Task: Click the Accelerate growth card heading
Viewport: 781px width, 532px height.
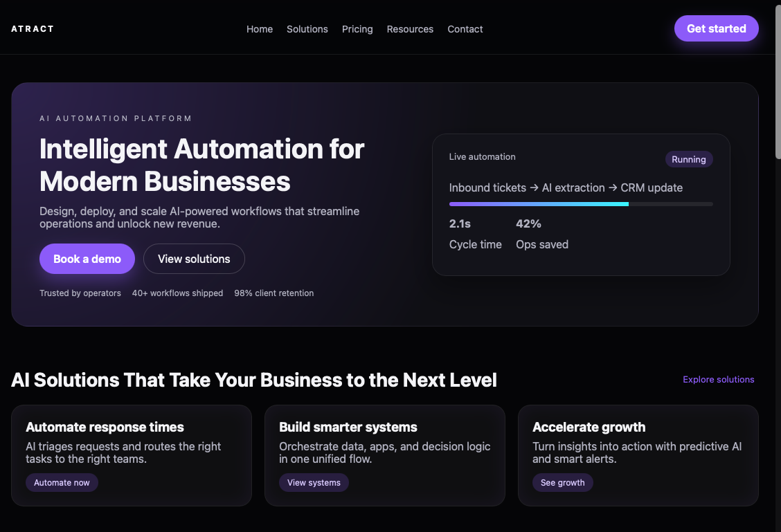Action: tap(589, 427)
